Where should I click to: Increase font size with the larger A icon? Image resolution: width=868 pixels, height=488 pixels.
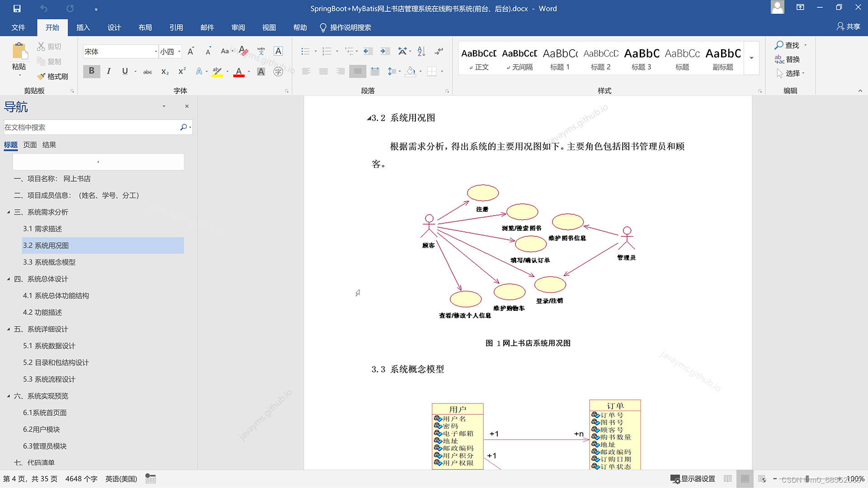[191, 51]
